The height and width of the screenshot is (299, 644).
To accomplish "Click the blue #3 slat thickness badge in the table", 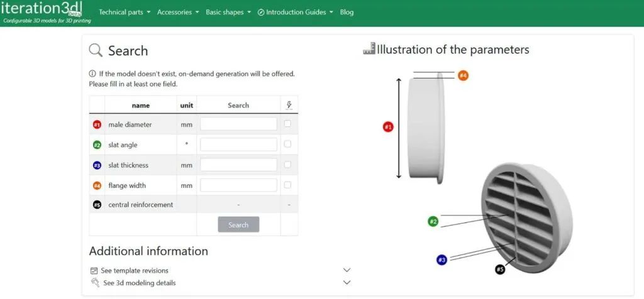I will tap(97, 165).
